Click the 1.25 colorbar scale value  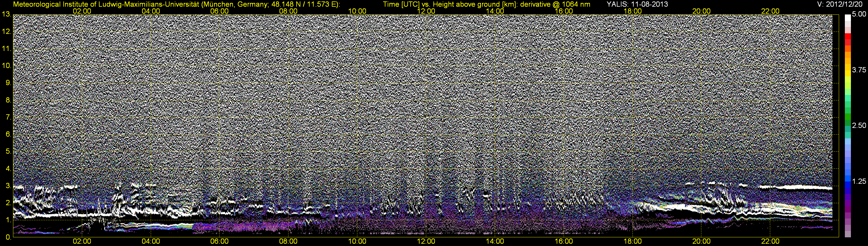coord(859,181)
